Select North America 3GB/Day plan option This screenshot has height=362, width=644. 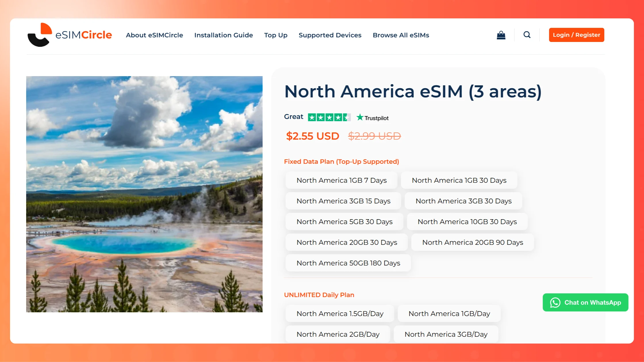[x=446, y=334]
